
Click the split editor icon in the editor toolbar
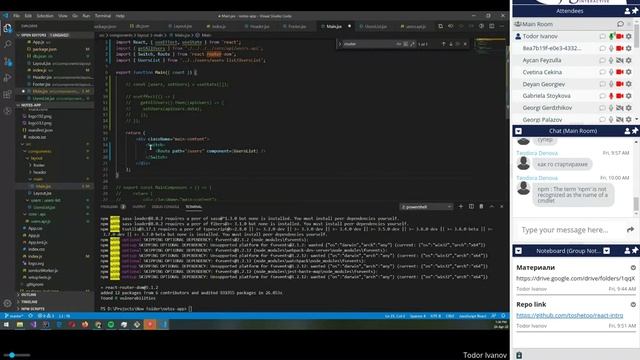[491, 26]
